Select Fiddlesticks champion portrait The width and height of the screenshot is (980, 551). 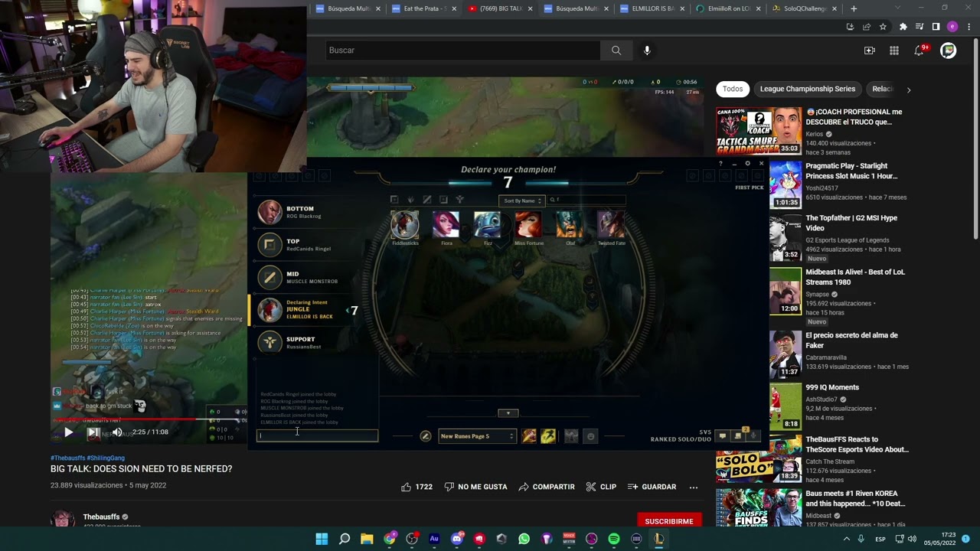405,225
